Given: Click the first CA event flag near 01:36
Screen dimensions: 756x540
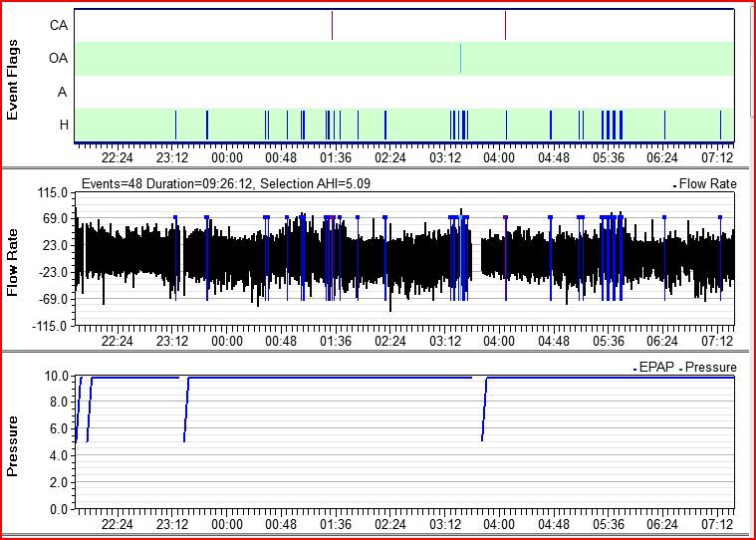Looking at the screenshot, I should 332,26.
